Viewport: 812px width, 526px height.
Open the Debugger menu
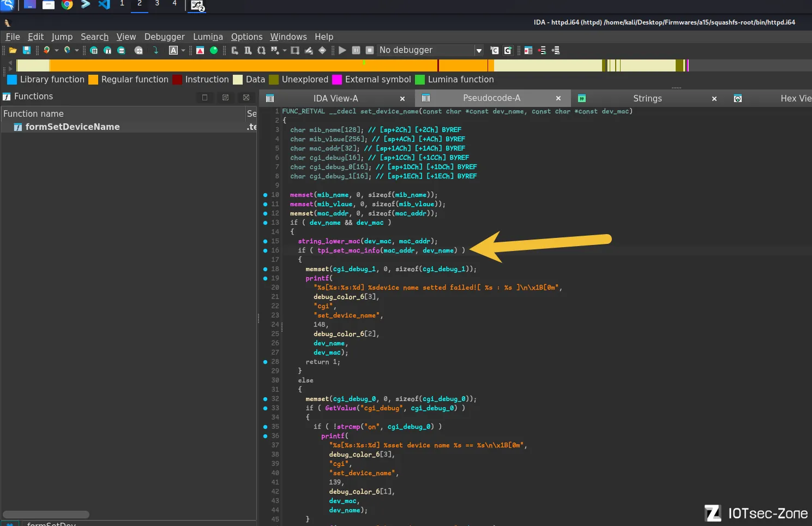tap(165, 37)
